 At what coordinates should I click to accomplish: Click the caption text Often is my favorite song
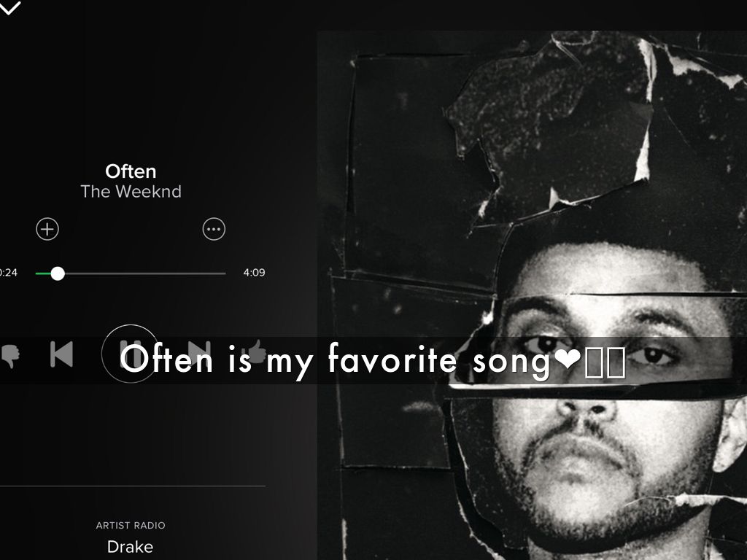pos(336,360)
